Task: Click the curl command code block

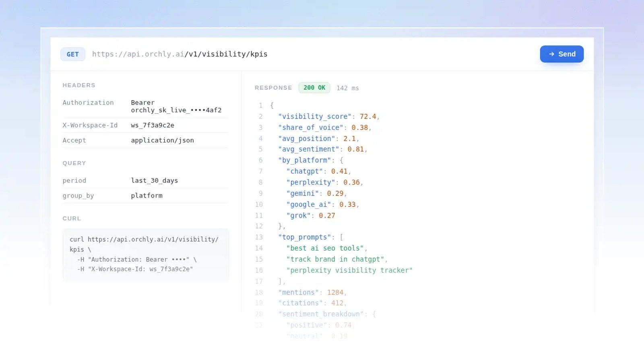Action: point(146,255)
